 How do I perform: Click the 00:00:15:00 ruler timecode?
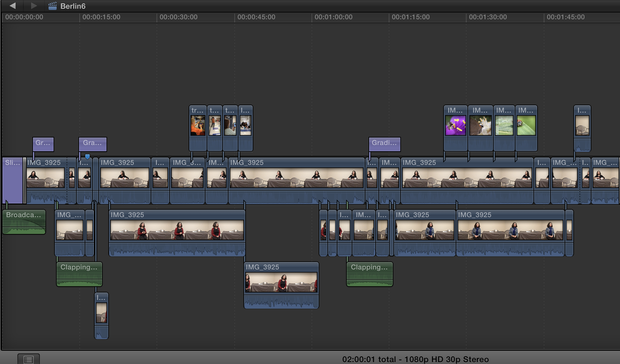(x=101, y=17)
